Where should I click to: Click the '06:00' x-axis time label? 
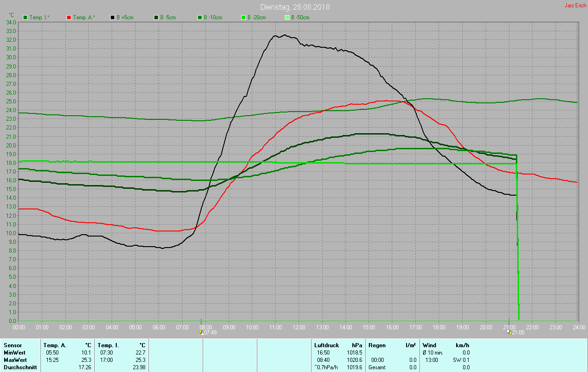[159, 327]
